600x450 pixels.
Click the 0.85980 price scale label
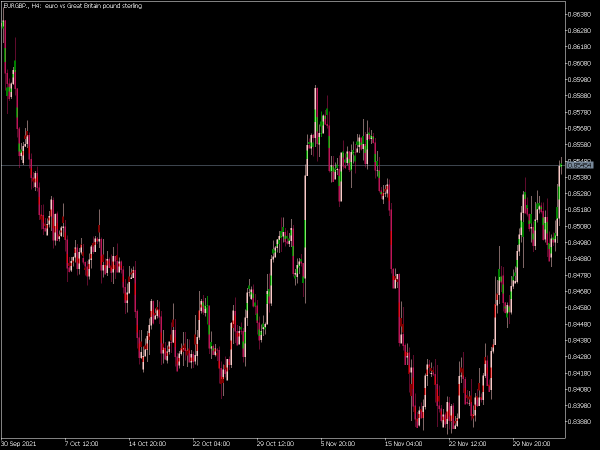pyautogui.click(x=579, y=79)
